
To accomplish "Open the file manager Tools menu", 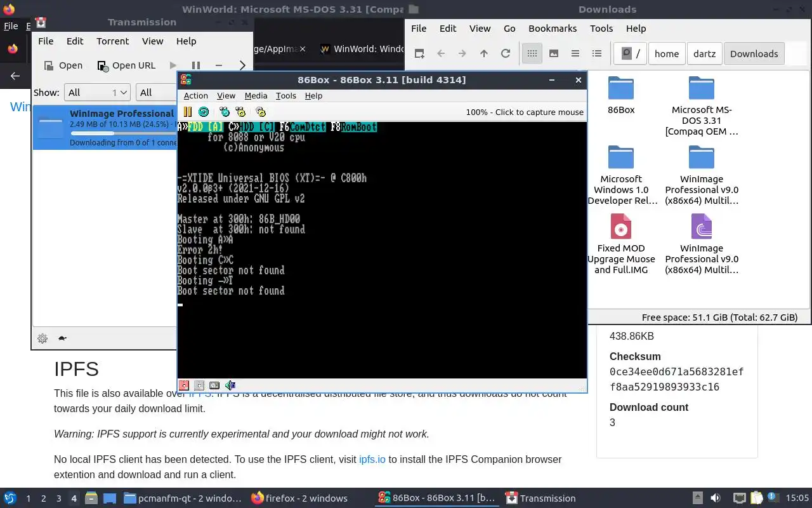I will click(x=601, y=28).
